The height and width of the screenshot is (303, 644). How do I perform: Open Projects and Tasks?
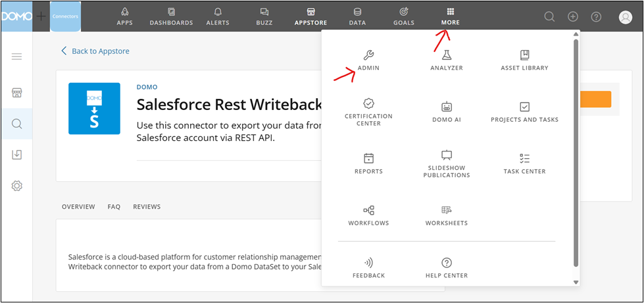524,112
